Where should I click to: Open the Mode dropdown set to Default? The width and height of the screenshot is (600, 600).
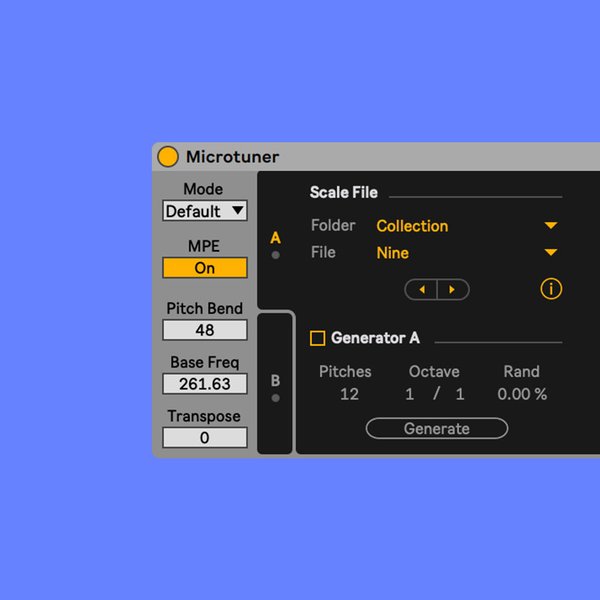pyautogui.click(x=204, y=211)
